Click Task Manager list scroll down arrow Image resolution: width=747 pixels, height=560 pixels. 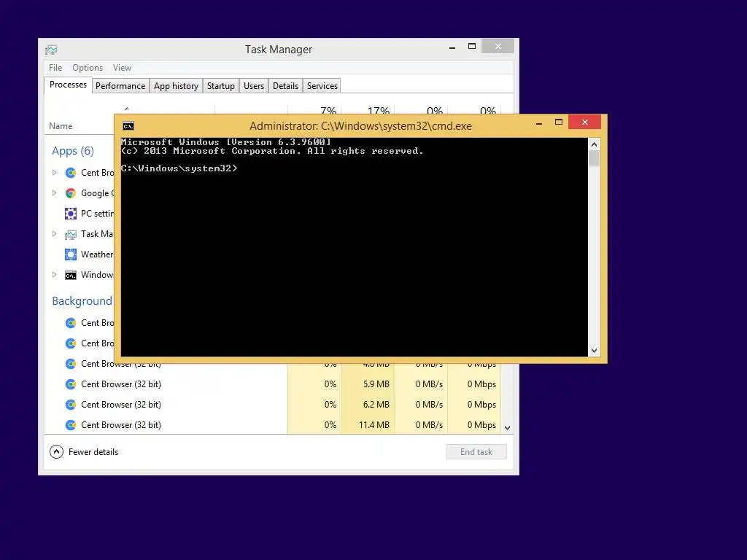(x=508, y=427)
